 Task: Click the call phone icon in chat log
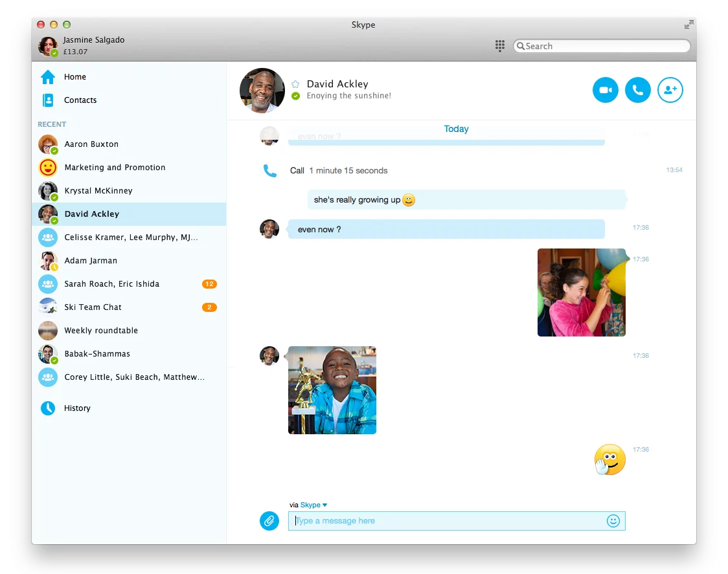click(269, 171)
